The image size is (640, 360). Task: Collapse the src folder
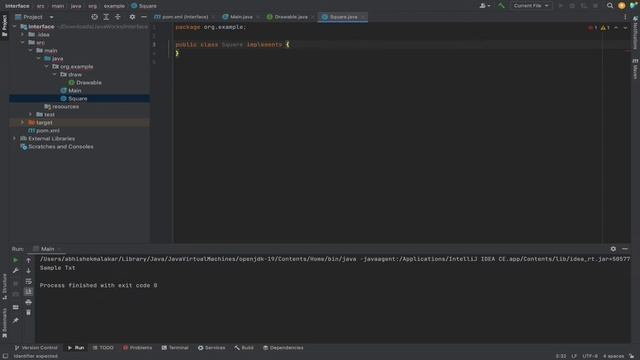coord(23,42)
